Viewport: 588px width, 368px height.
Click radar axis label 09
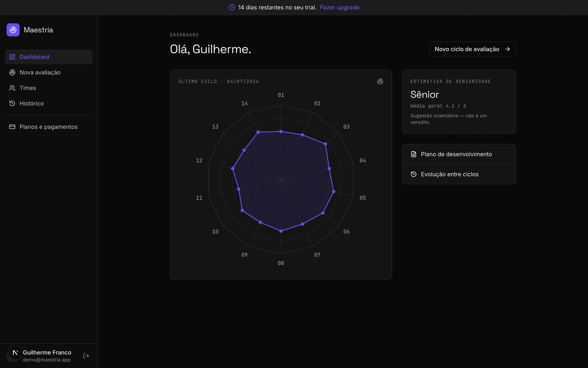[x=244, y=255]
